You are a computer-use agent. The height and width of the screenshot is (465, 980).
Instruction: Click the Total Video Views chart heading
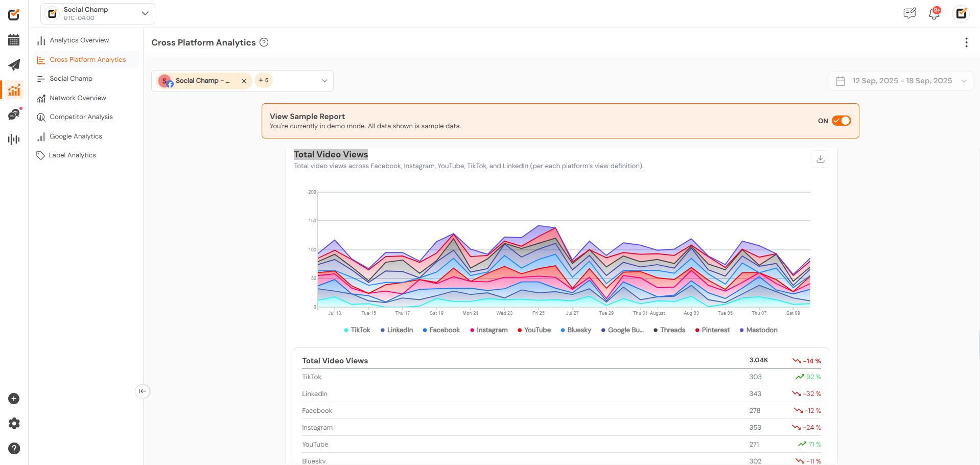pos(331,154)
